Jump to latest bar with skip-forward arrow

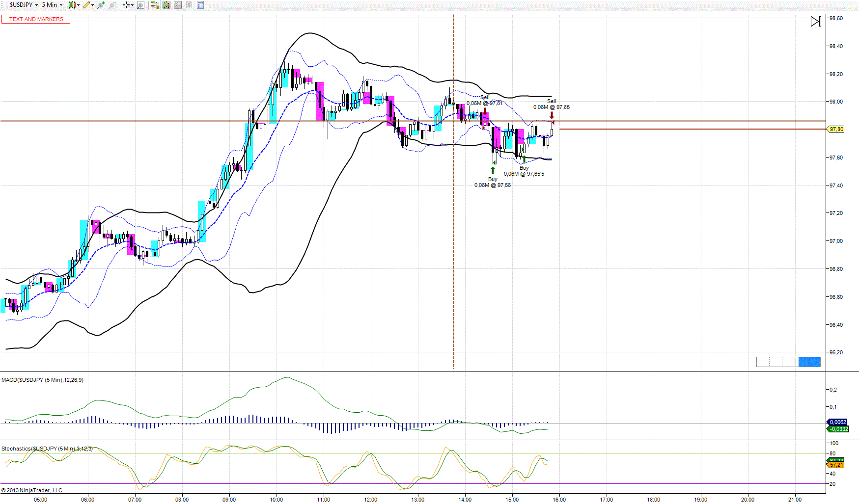point(815,22)
